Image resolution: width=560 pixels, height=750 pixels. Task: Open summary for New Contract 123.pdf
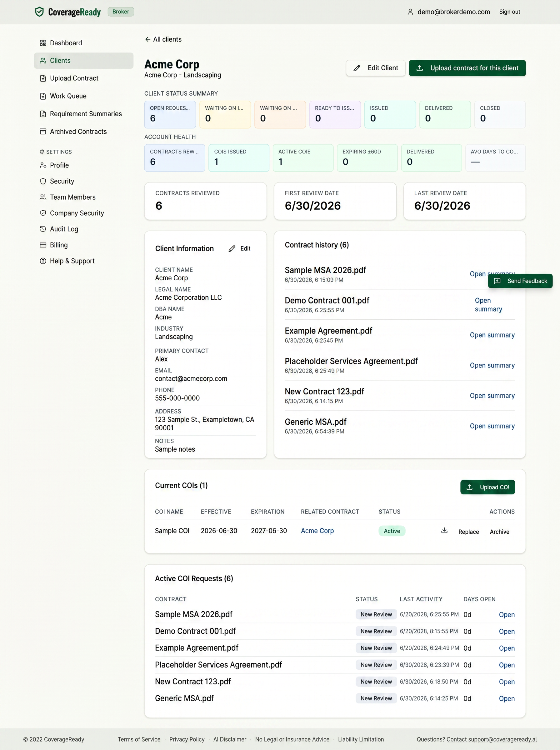point(492,396)
